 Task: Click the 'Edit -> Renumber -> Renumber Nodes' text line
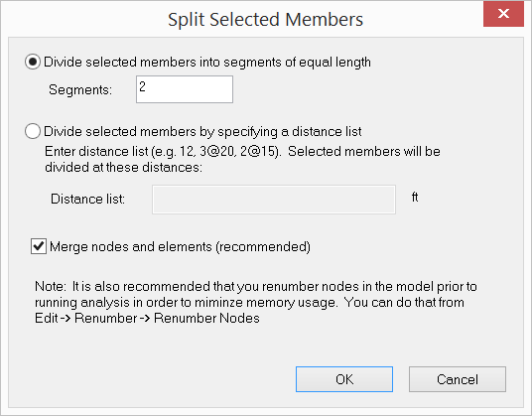coord(147,319)
